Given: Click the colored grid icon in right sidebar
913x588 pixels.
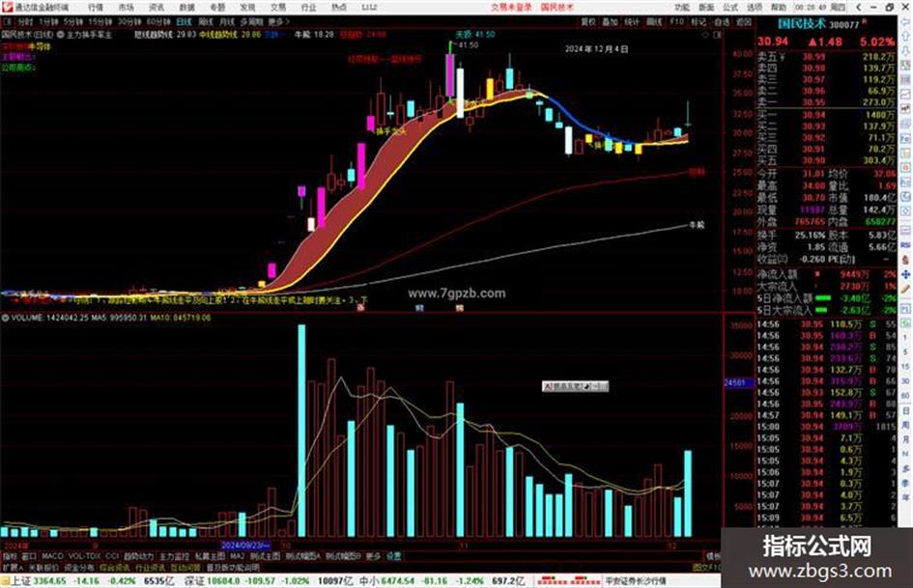Looking at the screenshot, I should click(905, 66).
